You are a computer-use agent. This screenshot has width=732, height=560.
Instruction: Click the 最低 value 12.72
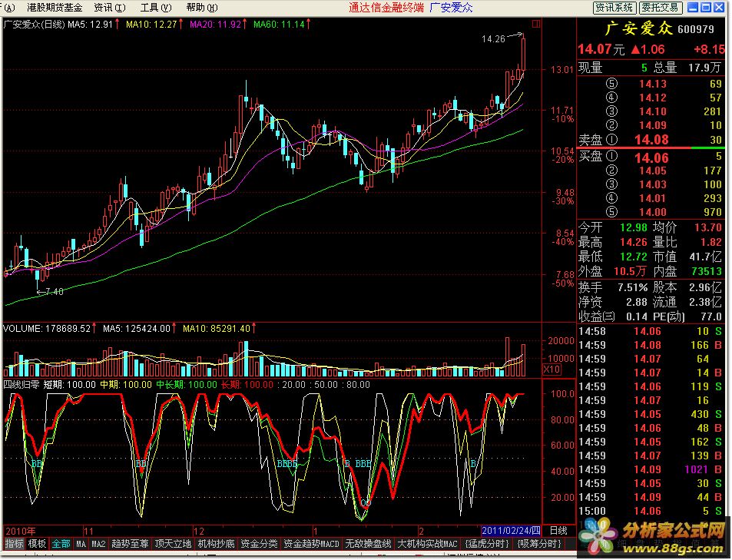point(634,257)
